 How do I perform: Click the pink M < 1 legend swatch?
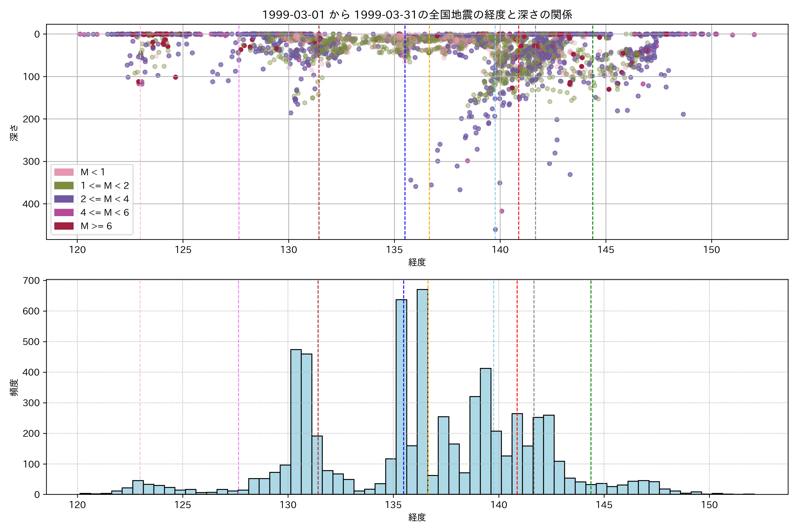tap(64, 172)
